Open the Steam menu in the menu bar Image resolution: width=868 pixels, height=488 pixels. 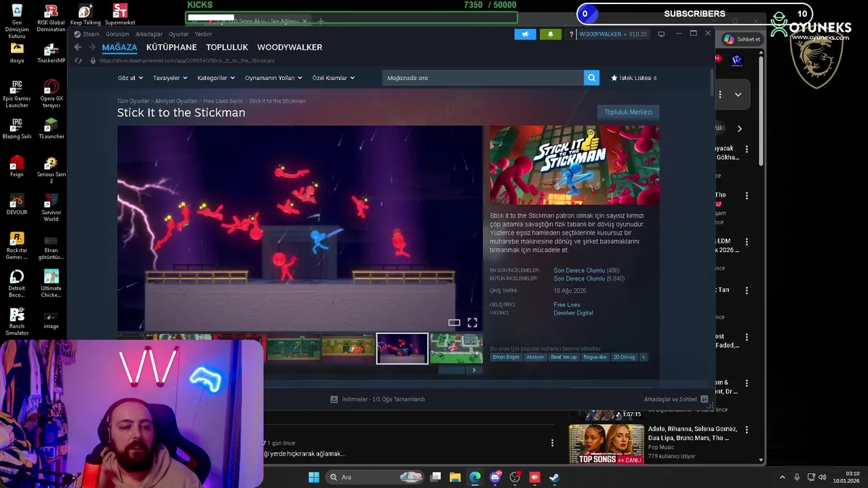(x=91, y=34)
